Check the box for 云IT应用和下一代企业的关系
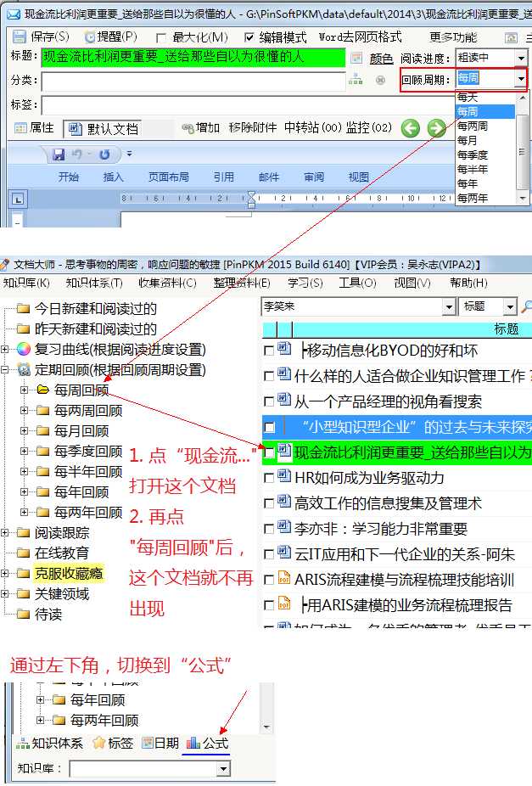 coord(269,554)
